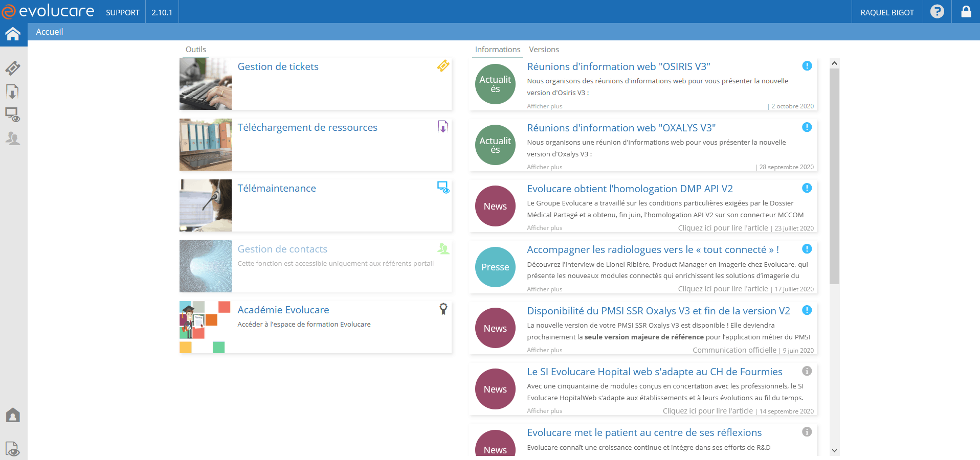Click the lock icon in header

[966, 11]
